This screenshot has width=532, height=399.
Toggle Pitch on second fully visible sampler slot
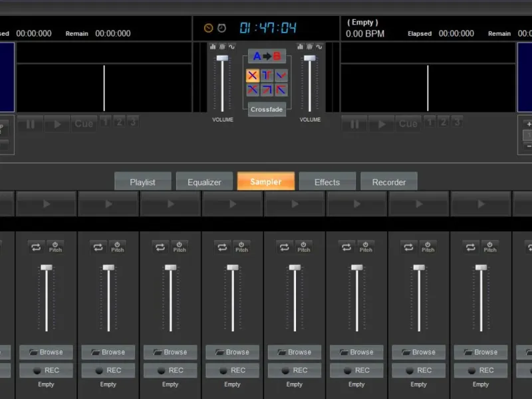(118, 247)
